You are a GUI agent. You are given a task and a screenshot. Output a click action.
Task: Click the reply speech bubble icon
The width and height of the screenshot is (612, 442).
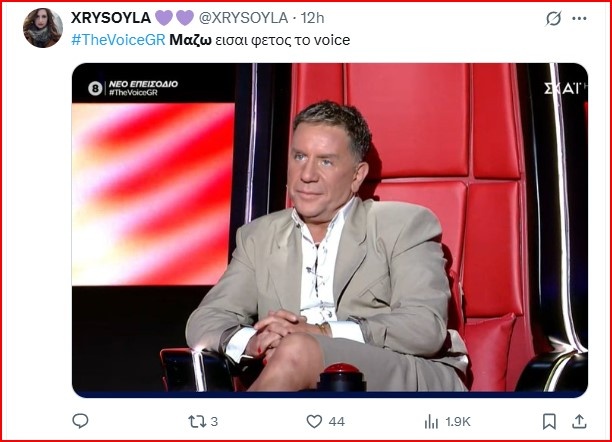tap(80, 421)
